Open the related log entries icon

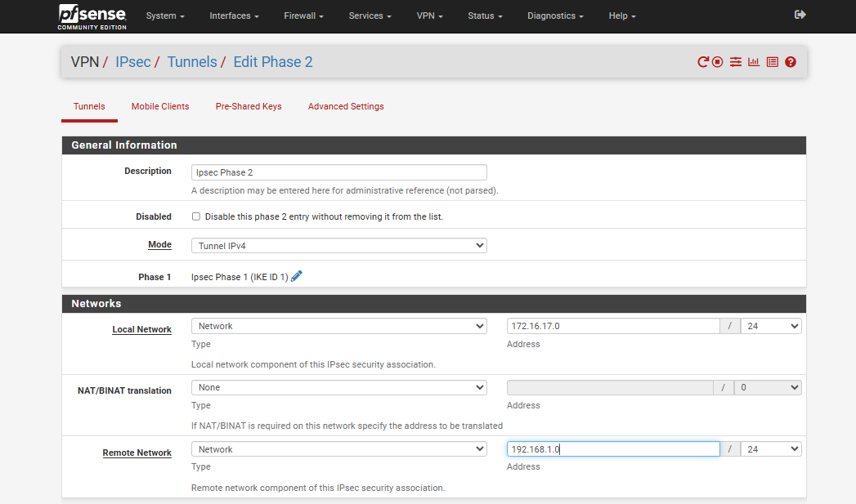click(772, 62)
